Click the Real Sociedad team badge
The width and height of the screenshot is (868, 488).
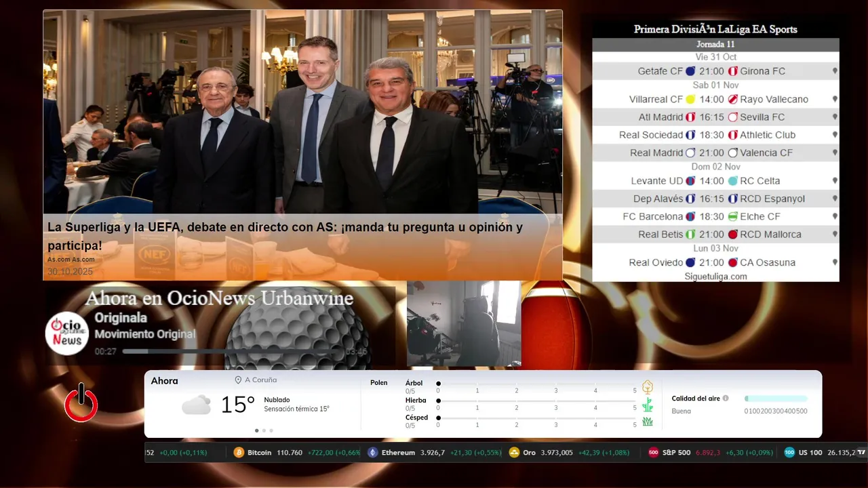[690, 135]
